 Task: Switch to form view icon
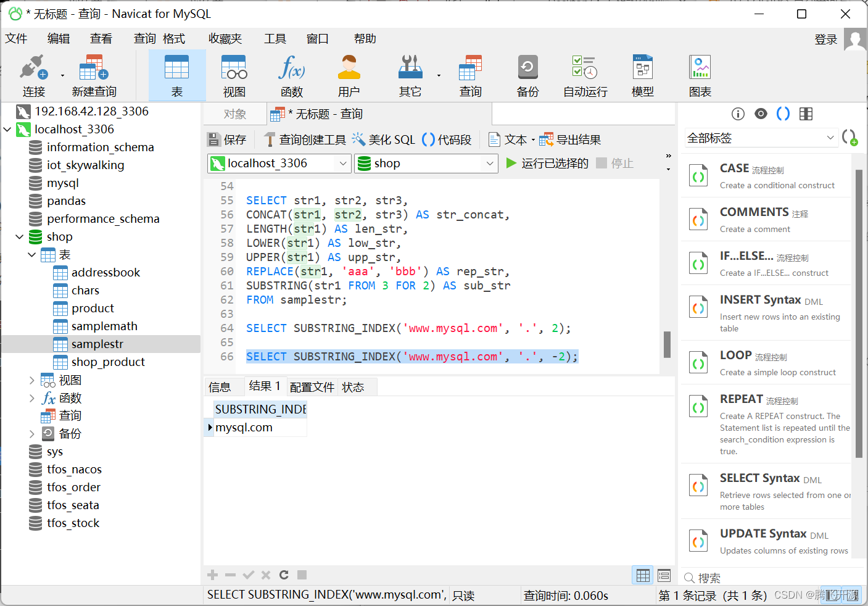point(664,575)
